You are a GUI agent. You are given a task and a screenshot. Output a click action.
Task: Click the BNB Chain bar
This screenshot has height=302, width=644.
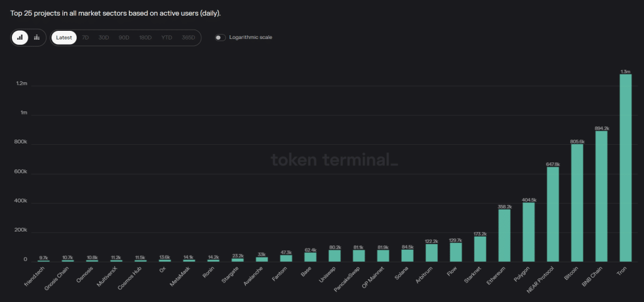pyautogui.click(x=601, y=196)
